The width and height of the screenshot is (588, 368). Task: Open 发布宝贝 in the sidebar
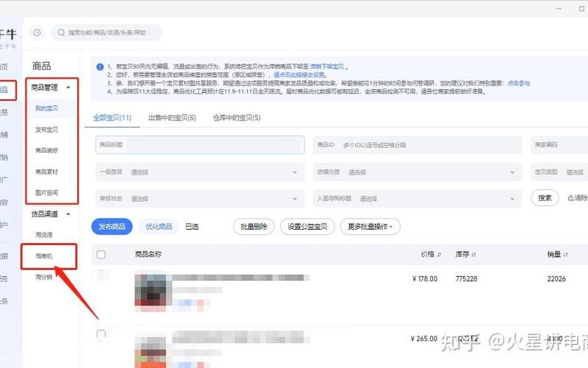[x=46, y=130]
